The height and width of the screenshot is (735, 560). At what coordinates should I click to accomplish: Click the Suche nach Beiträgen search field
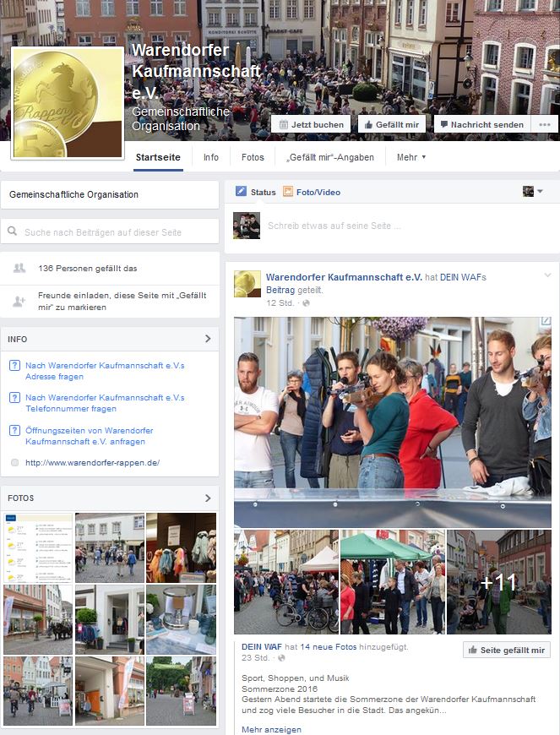110,232
